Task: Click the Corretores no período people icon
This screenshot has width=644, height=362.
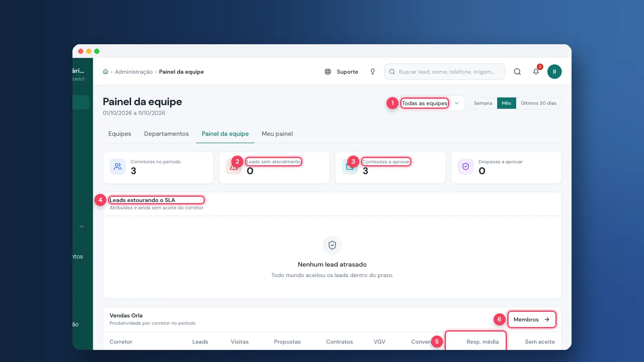Action: (x=118, y=167)
